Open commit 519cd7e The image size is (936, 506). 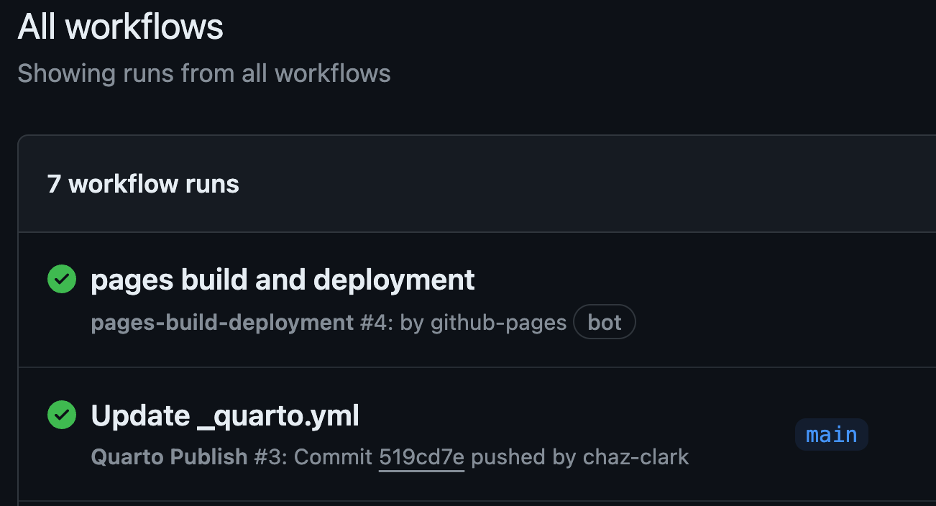click(x=421, y=458)
